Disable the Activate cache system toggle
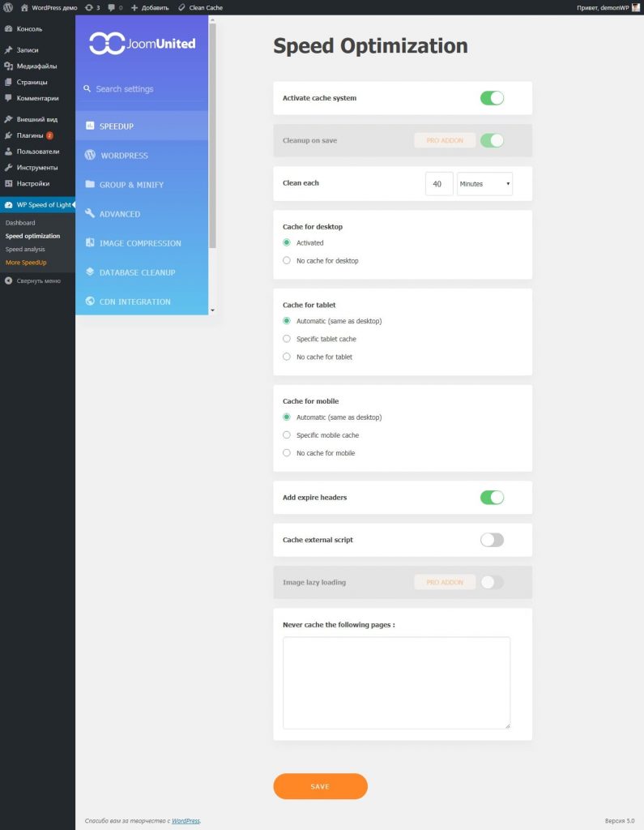Image resolution: width=644 pixels, height=830 pixels. click(492, 98)
